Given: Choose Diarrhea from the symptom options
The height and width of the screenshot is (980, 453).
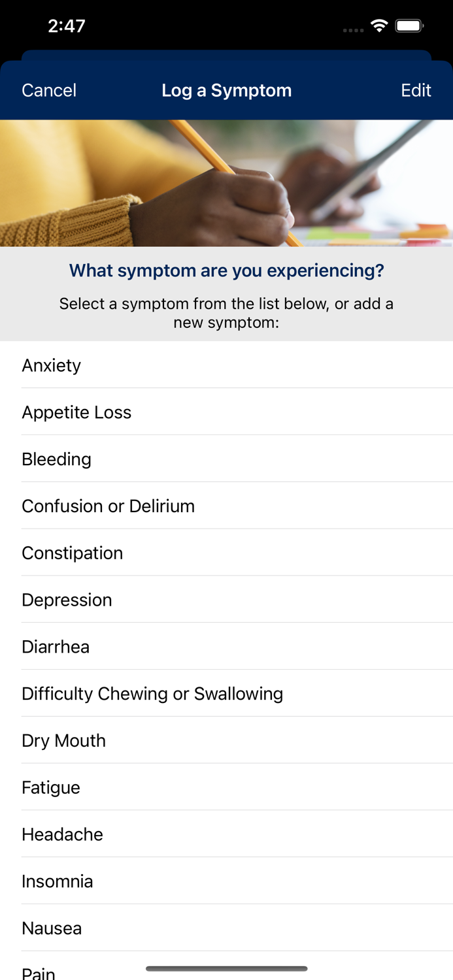Looking at the screenshot, I should (x=56, y=647).
